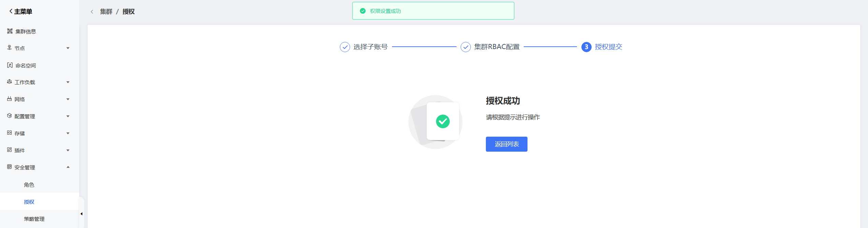Click the 授权成功 heading

coord(503,101)
